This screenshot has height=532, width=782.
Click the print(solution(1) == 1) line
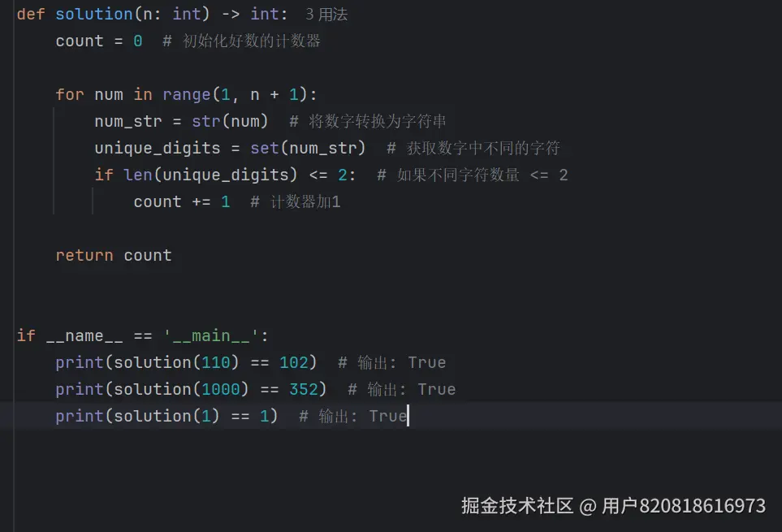pyautogui.click(x=166, y=416)
